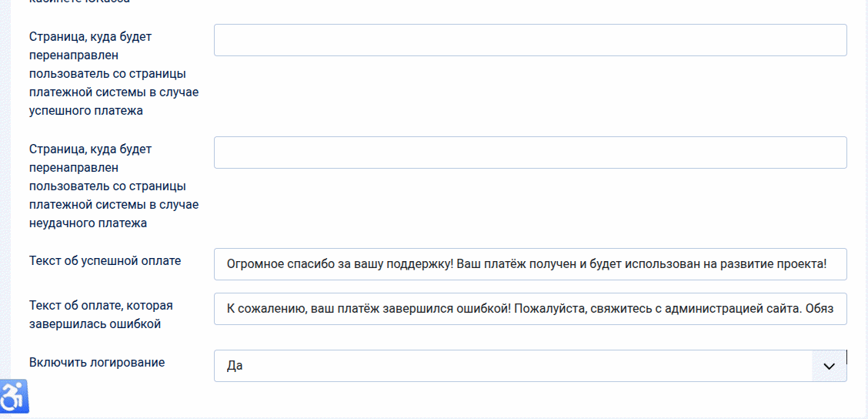Click into the error payment text input
This screenshot has height=419, width=868.
(x=530, y=309)
